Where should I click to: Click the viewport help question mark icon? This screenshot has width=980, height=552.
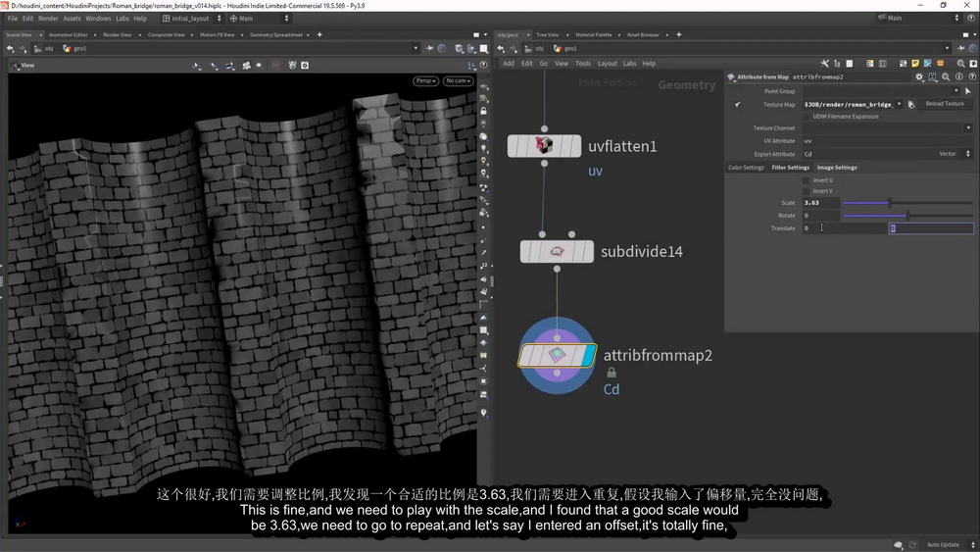point(483,65)
